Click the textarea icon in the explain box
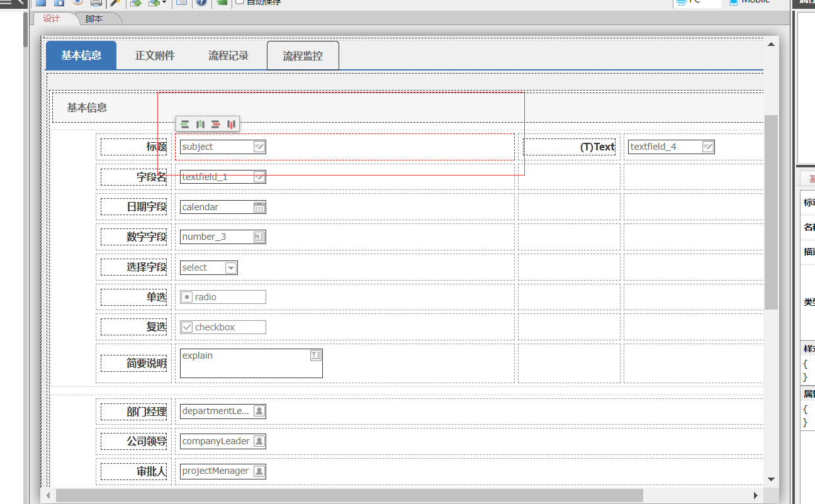This screenshot has height=504, width=815. pos(316,356)
